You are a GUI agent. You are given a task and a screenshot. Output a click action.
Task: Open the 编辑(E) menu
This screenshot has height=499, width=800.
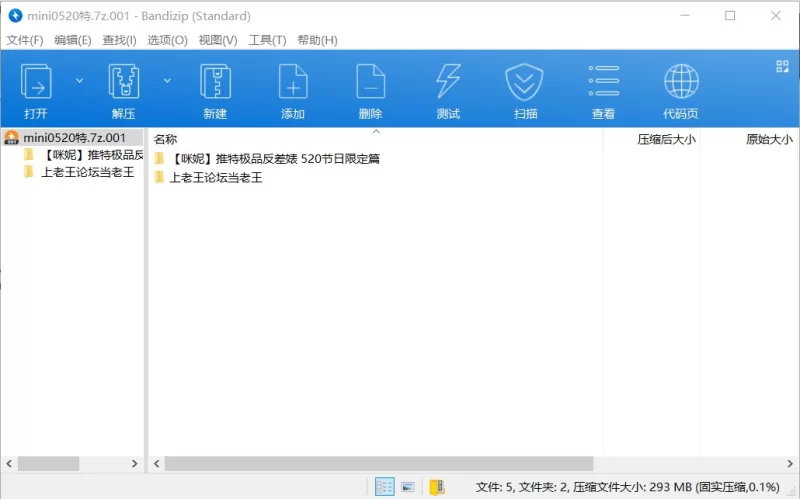(x=72, y=40)
